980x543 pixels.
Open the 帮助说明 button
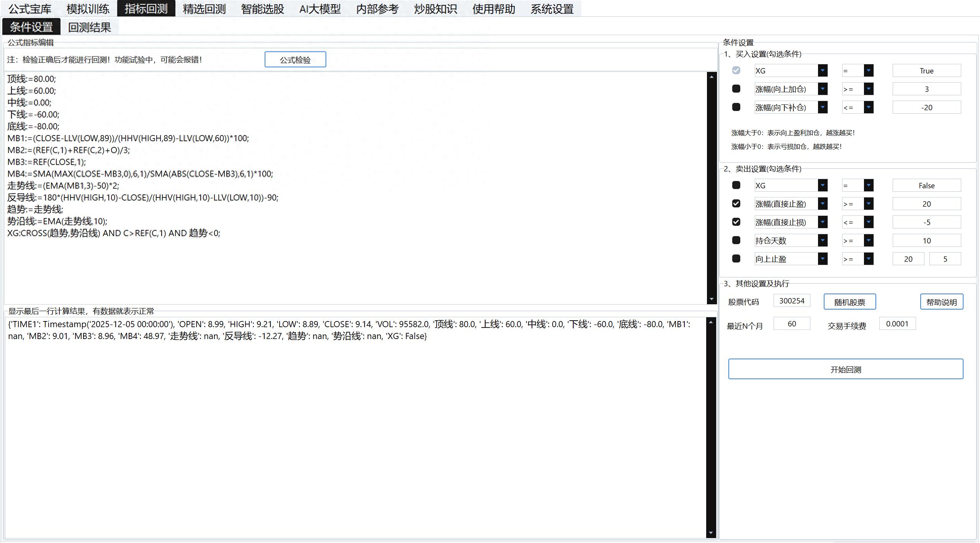pos(942,302)
